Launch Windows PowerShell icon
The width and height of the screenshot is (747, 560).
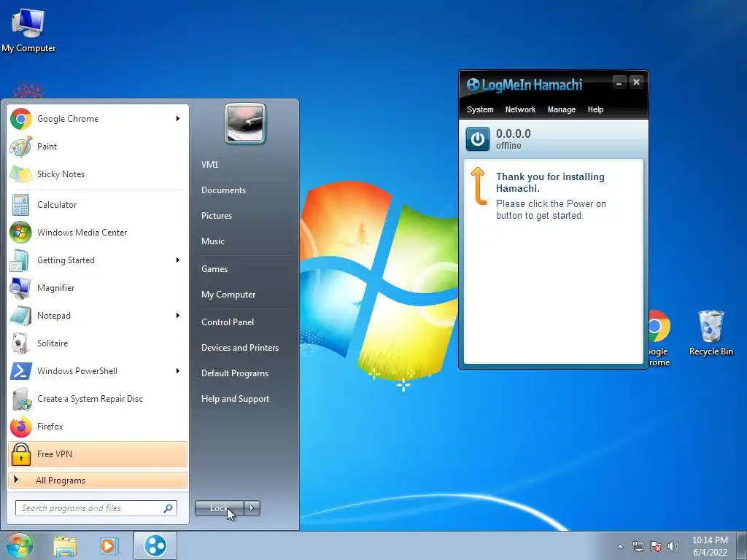21,371
